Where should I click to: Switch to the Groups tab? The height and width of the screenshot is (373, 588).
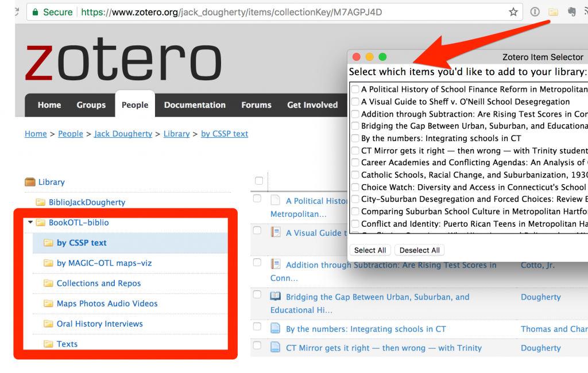(91, 105)
